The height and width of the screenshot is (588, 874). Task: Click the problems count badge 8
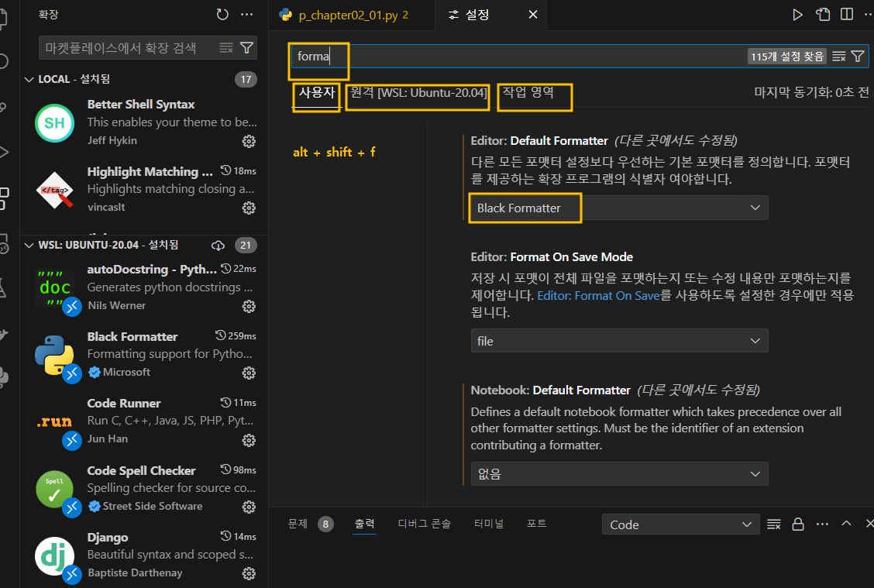[x=325, y=524]
